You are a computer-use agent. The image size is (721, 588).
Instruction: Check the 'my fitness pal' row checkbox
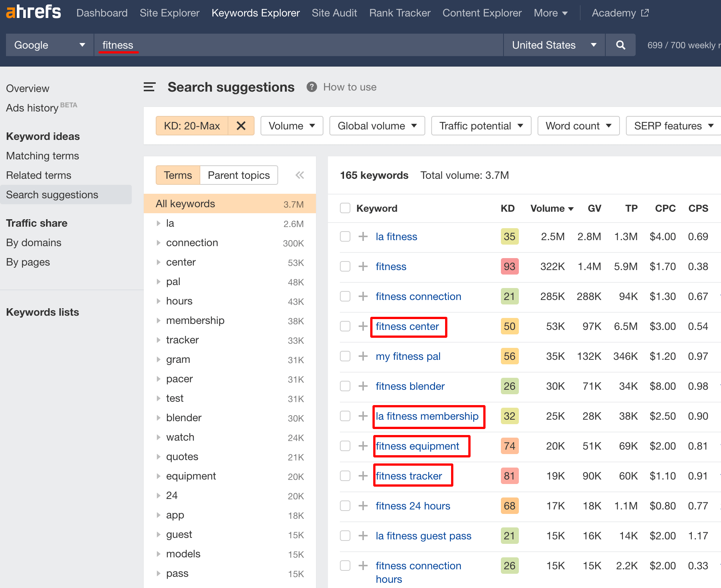[345, 356]
